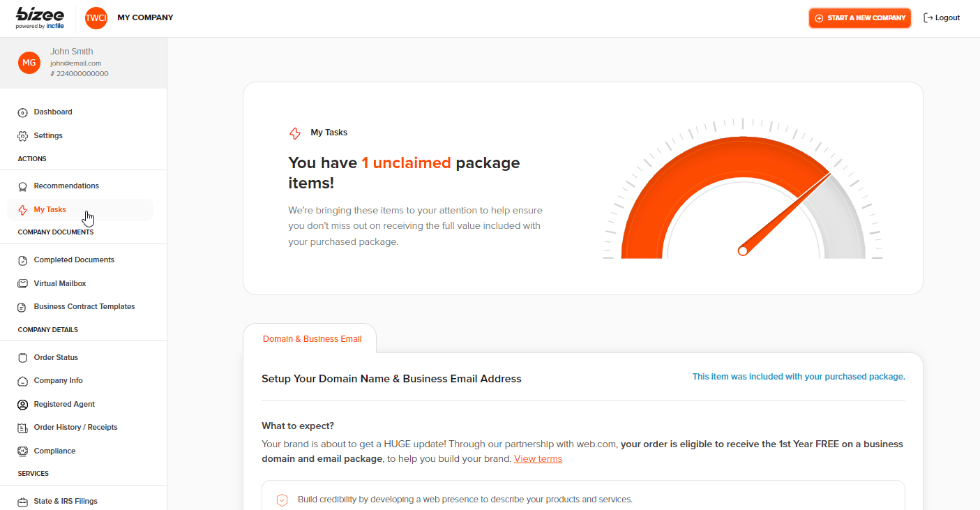Click the Dashboard sidebar icon
This screenshot has width=980, height=510.
pos(22,112)
